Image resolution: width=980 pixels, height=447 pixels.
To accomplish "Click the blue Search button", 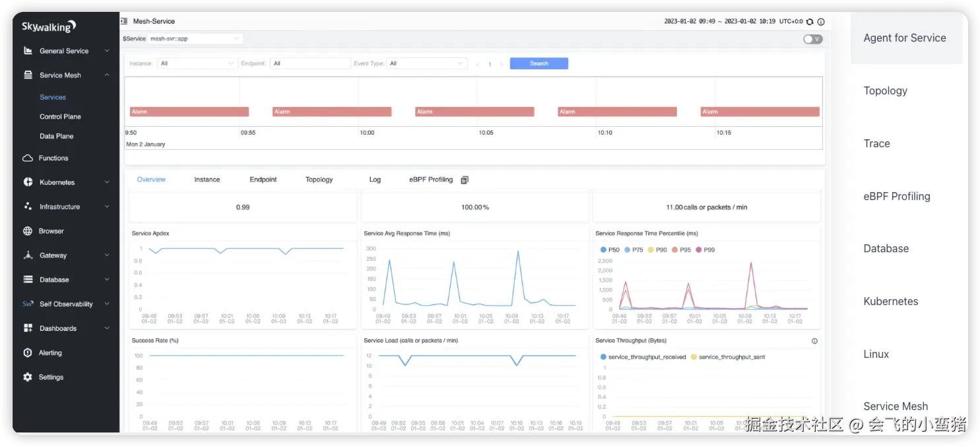I will coord(539,63).
